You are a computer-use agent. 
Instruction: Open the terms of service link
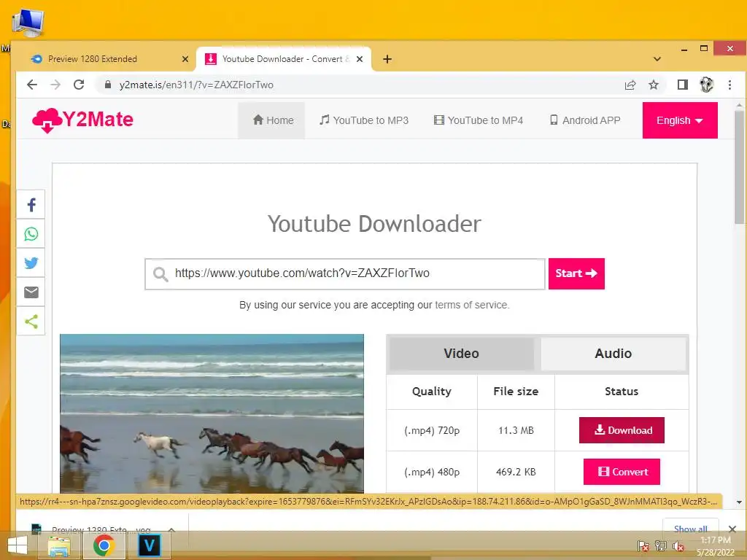[x=472, y=305]
